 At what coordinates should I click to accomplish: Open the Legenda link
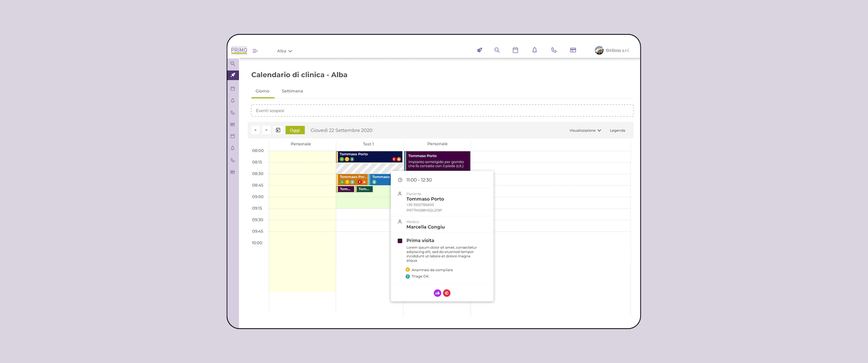617,130
